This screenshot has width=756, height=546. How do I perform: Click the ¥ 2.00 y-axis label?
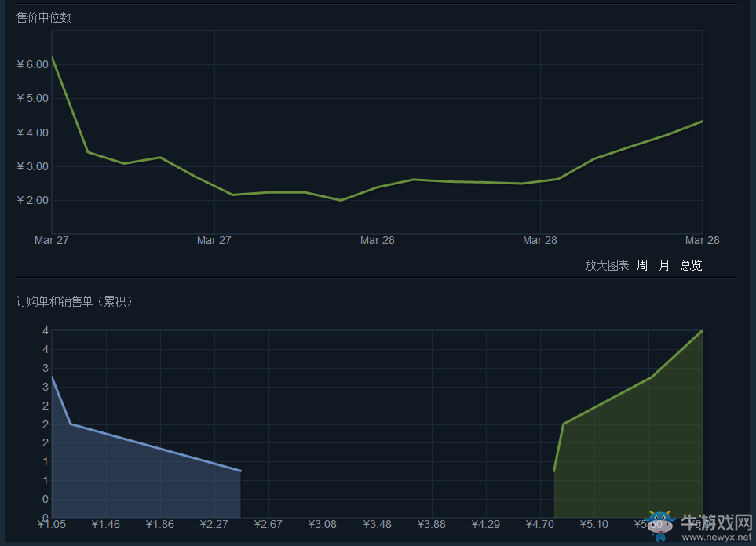tap(32, 200)
